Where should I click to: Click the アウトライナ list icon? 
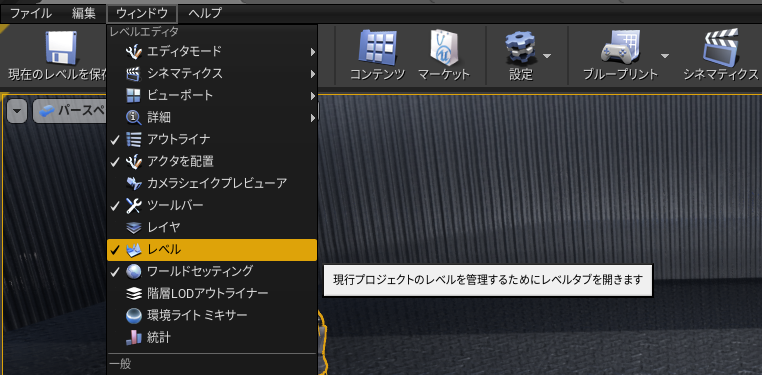tap(133, 139)
